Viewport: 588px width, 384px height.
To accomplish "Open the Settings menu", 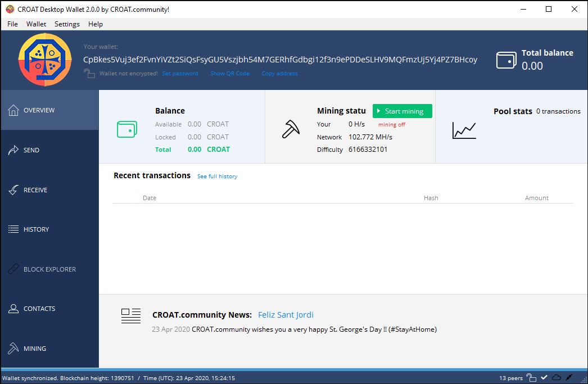I will (x=67, y=24).
